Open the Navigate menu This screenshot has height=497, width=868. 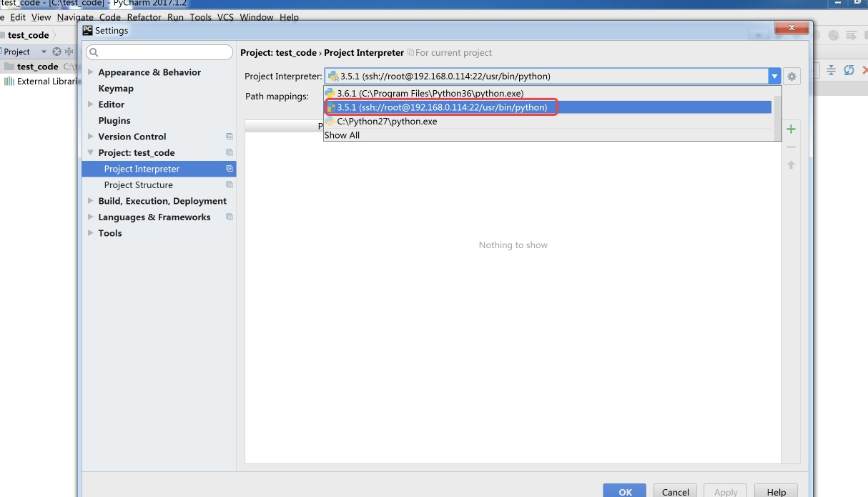coord(75,17)
